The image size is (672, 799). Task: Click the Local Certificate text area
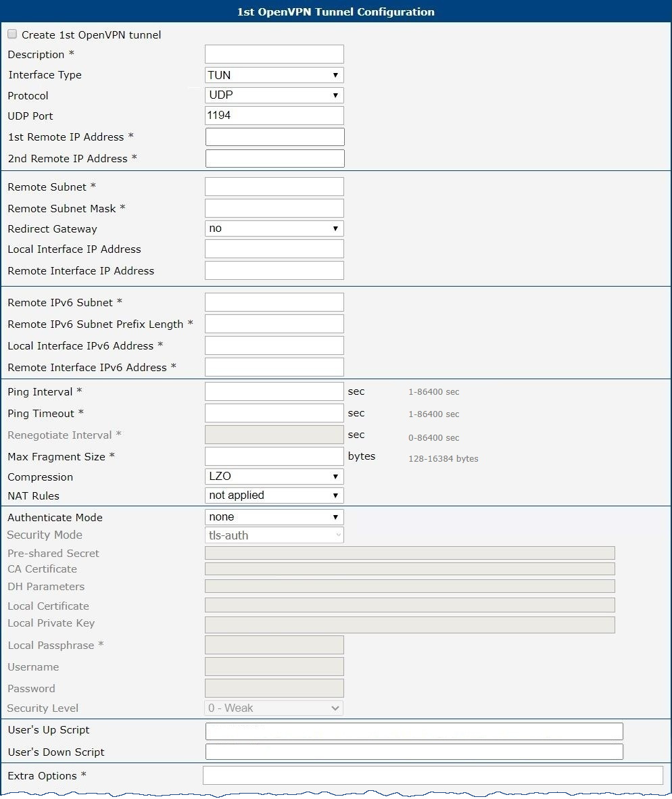[x=410, y=605]
